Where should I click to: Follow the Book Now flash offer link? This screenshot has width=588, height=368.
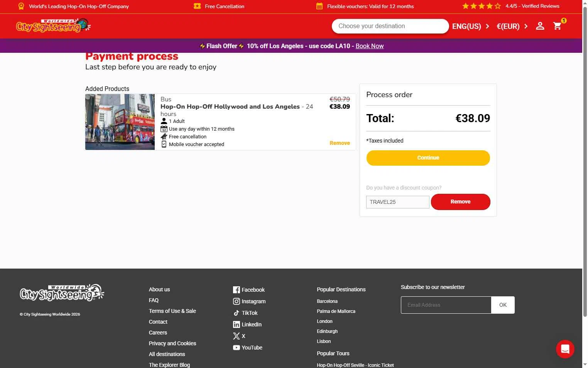pyautogui.click(x=369, y=46)
